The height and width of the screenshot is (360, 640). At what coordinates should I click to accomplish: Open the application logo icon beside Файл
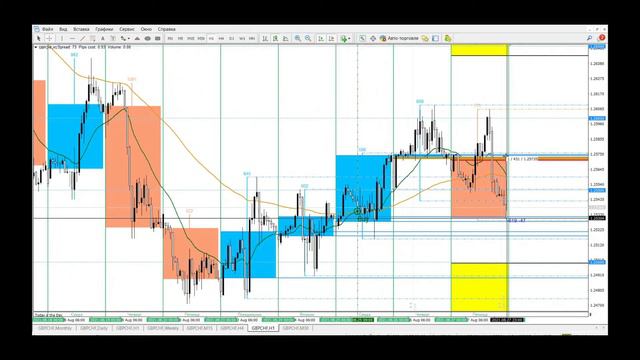click(37, 29)
